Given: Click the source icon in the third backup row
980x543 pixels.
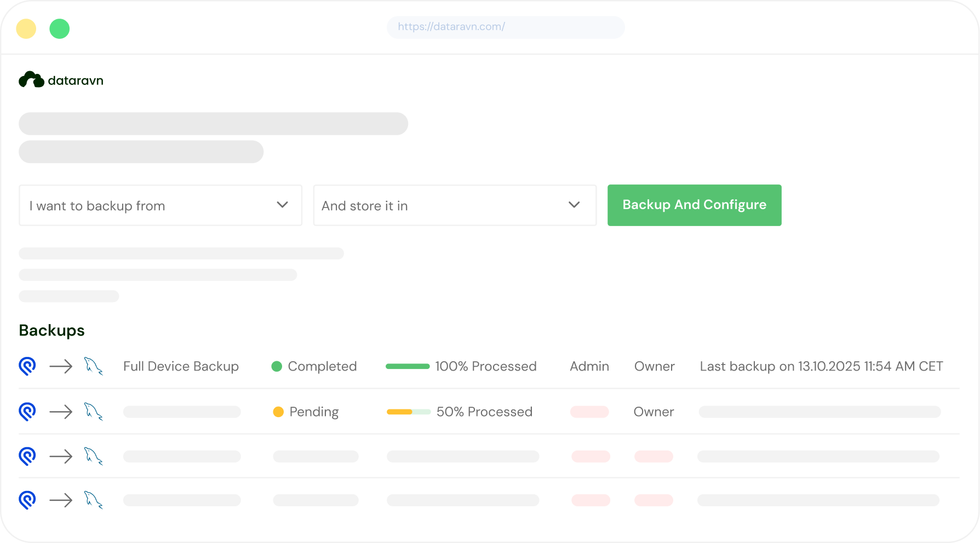Looking at the screenshot, I should pyautogui.click(x=27, y=456).
